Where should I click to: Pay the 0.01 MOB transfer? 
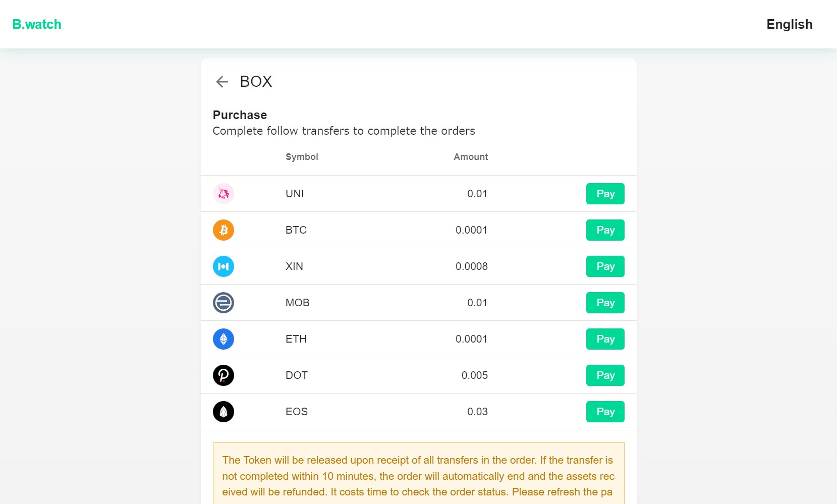[x=605, y=303]
